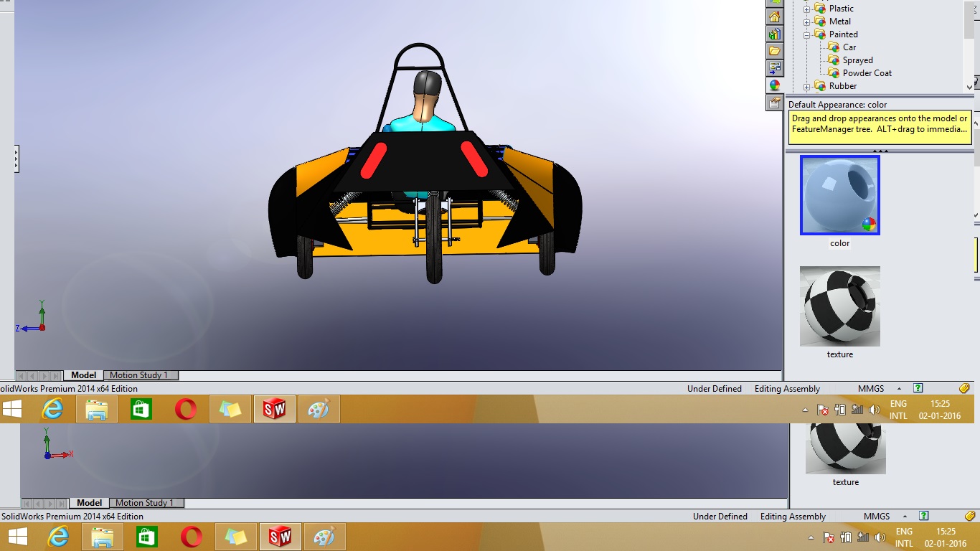Screen dimensions: 980x551
Task: Open the Car painted appearances subfolder
Action: click(849, 47)
